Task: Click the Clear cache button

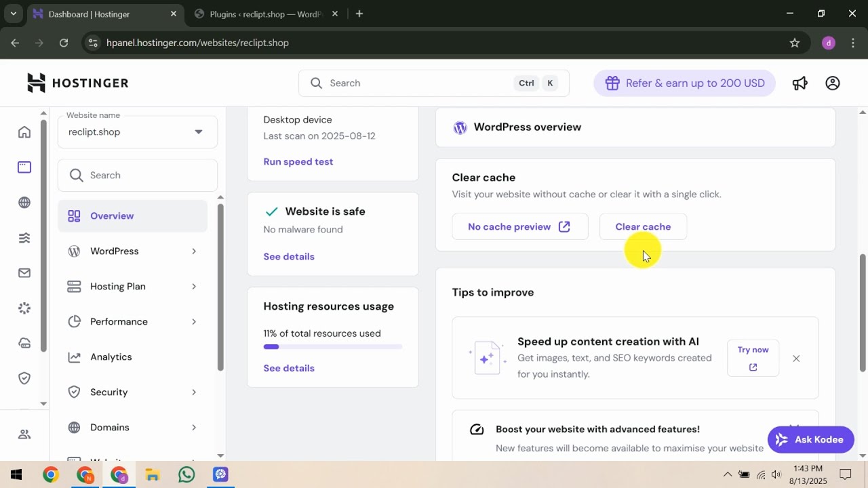Action: [x=643, y=227]
